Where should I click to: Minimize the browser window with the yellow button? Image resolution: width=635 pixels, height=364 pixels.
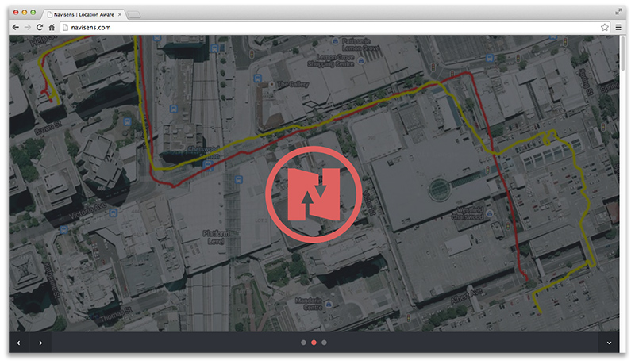25,13
